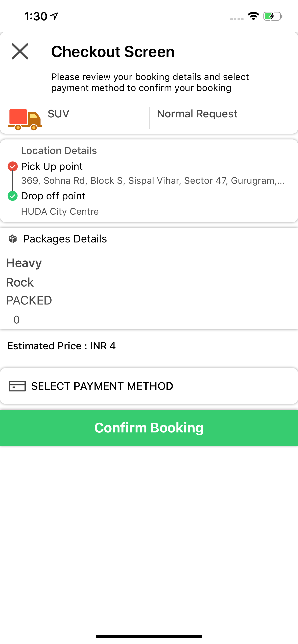Tap the location arrow beside the time
298x644 pixels.
54,16
